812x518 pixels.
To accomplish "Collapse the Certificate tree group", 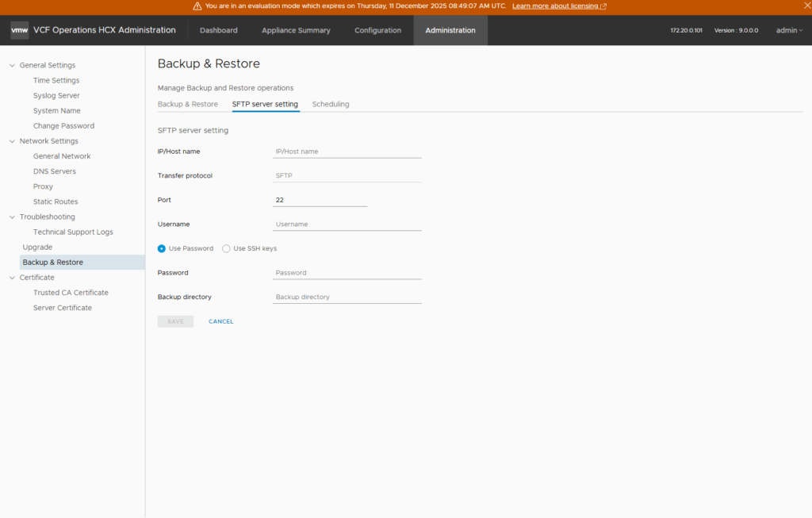I will [12, 278].
